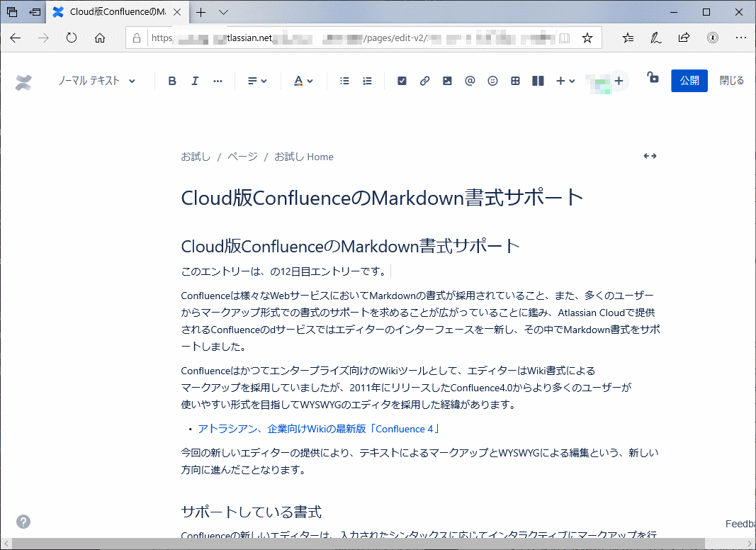Screen dimensions: 756x550
Task: Open the お試し breadcrumb link
Action: tap(196, 157)
